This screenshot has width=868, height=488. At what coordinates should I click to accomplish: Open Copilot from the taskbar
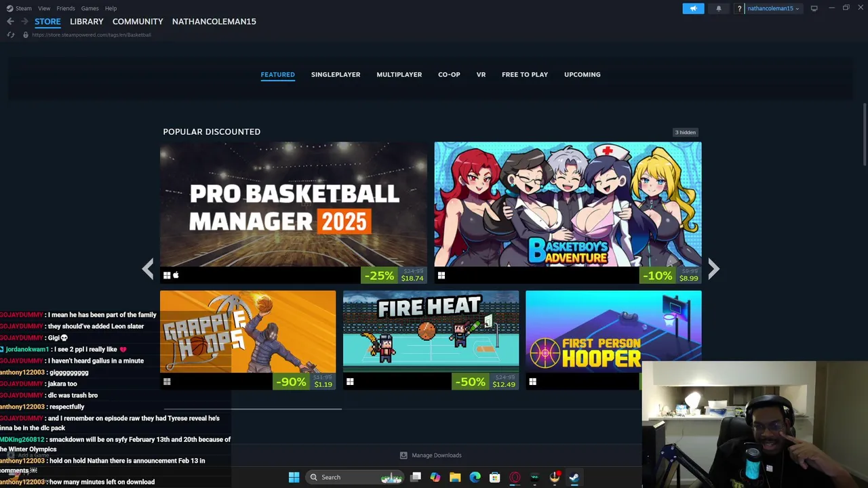pyautogui.click(x=435, y=477)
